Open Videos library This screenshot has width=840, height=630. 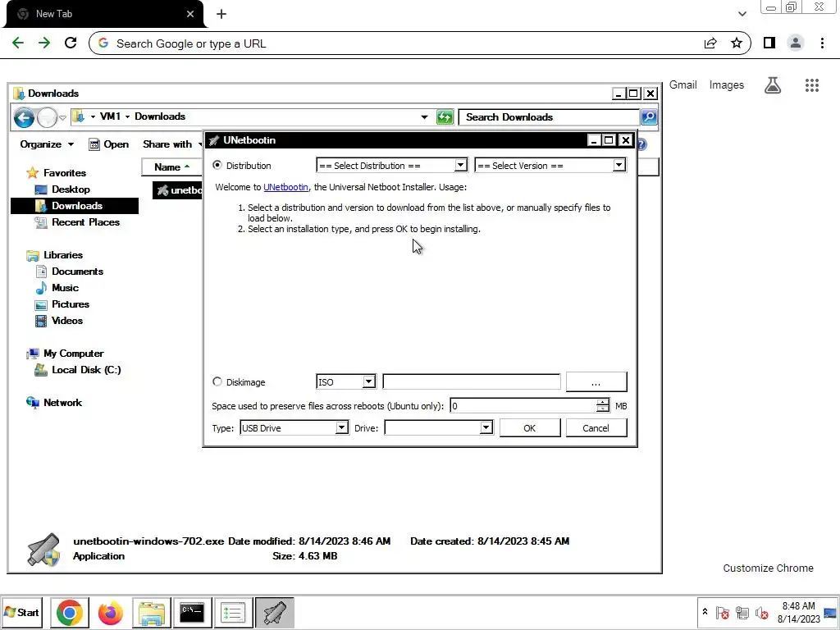[59, 321]
